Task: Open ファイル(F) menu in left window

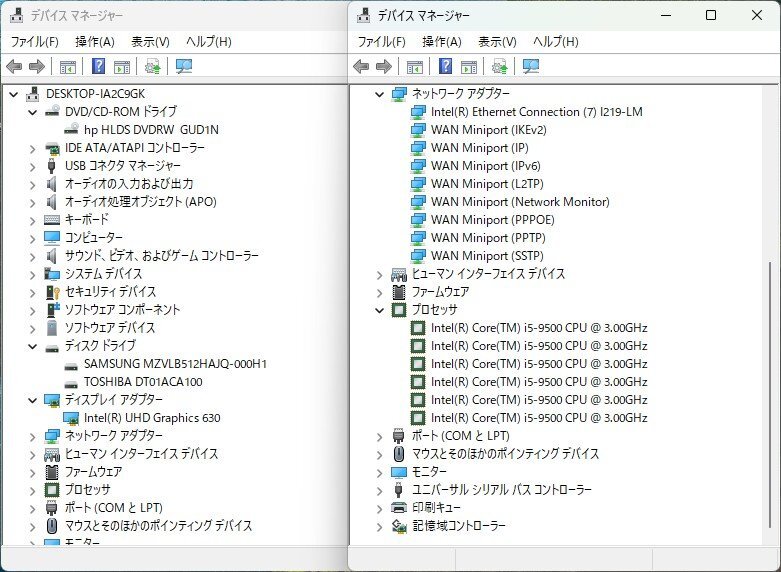Action: point(34,42)
